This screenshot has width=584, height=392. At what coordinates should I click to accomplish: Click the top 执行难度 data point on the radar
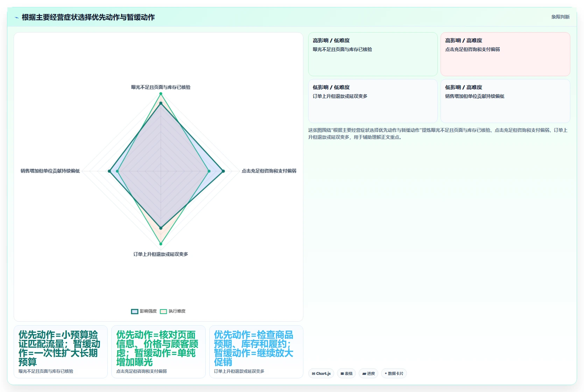pyautogui.click(x=161, y=94)
